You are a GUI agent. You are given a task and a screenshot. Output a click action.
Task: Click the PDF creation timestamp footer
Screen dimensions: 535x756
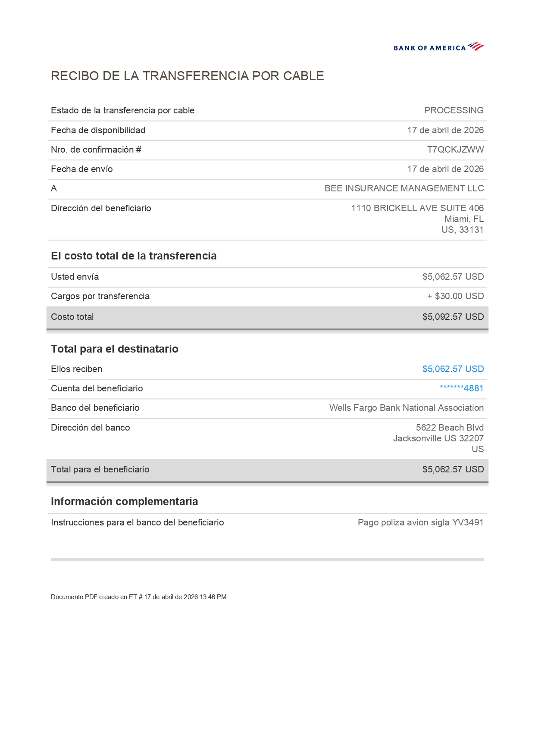138,597
